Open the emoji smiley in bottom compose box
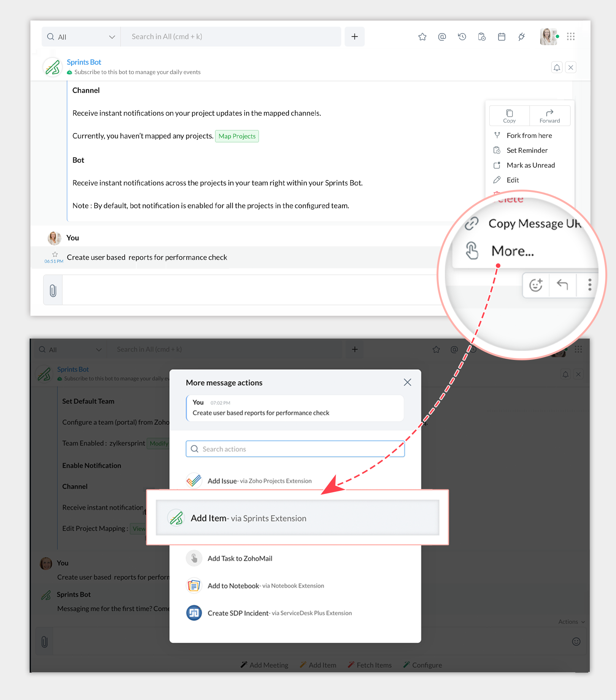616x700 pixels. click(576, 642)
